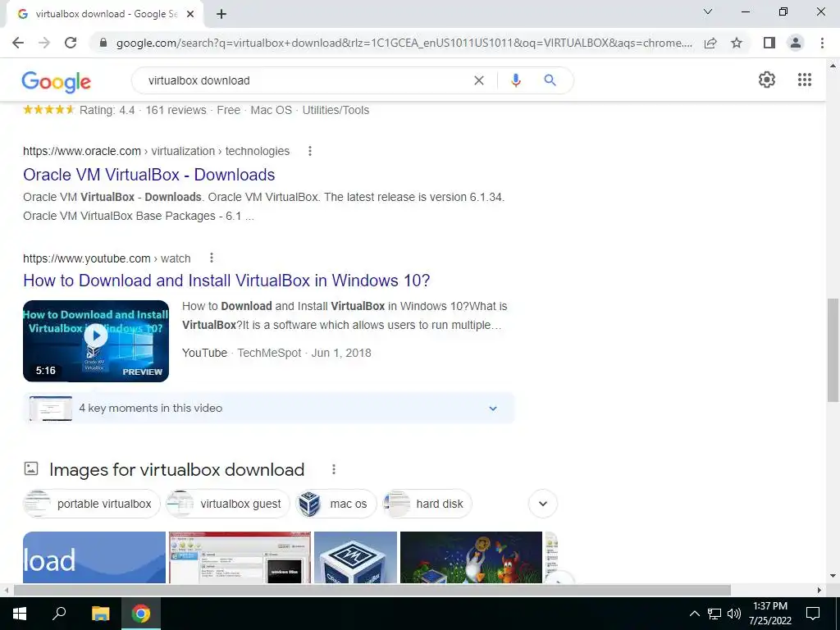Open How to Download and Install VirtualBox link

point(226,281)
